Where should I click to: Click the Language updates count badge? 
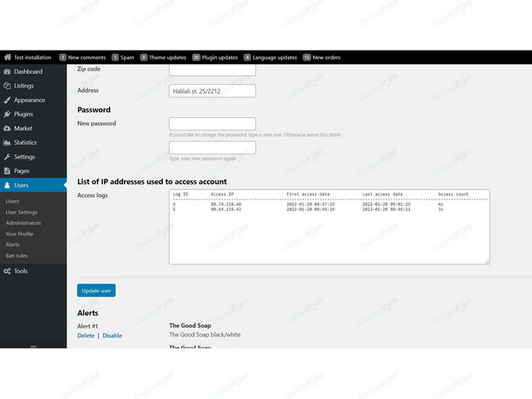[x=247, y=57]
